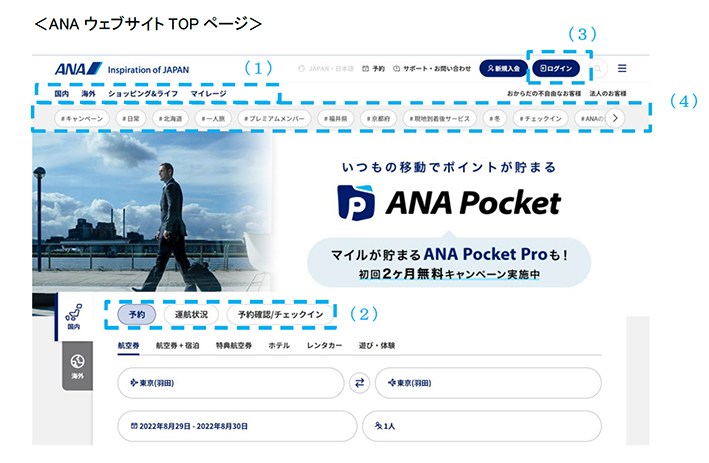Open the passenger count 1人 selector
The height and width of the screenshot is (463, 709).
click(482, 426)
